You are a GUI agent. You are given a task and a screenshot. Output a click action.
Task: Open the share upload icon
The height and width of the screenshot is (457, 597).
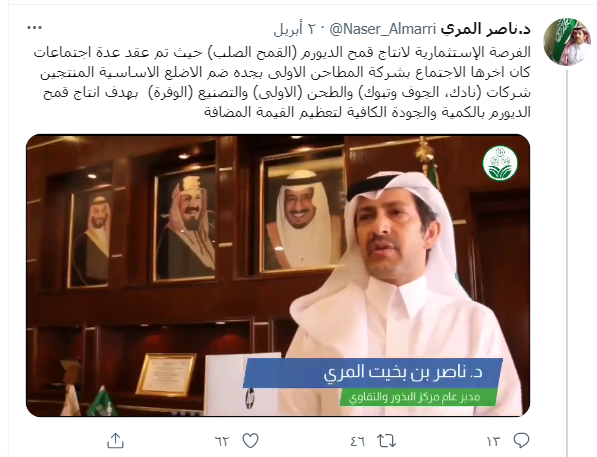(x=115, y=441)
